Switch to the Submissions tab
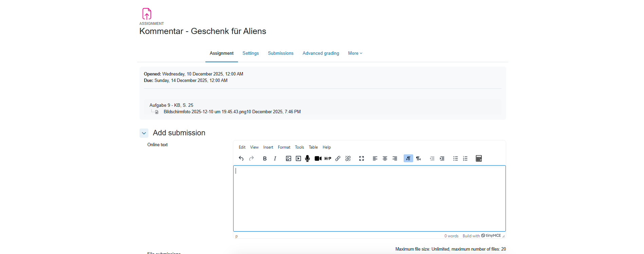The height and width of the screenshot is (254, 644). coord(280,53)
